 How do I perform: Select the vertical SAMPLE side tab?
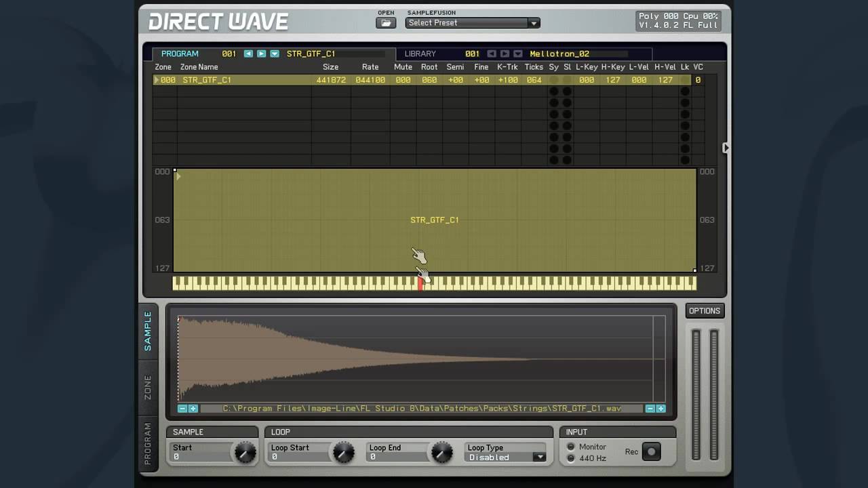coord(148,331)
